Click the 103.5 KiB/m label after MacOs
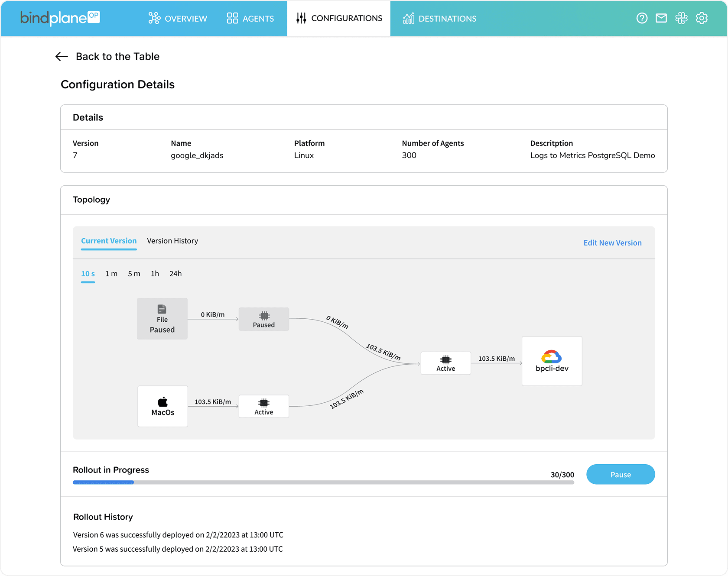The image size is (728, 576). coord(213,402)
